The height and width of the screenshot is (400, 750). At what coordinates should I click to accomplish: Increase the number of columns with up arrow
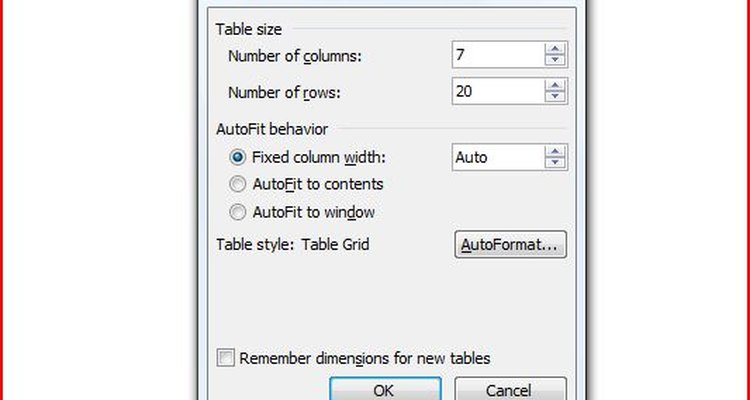click(x=555, y=49)
